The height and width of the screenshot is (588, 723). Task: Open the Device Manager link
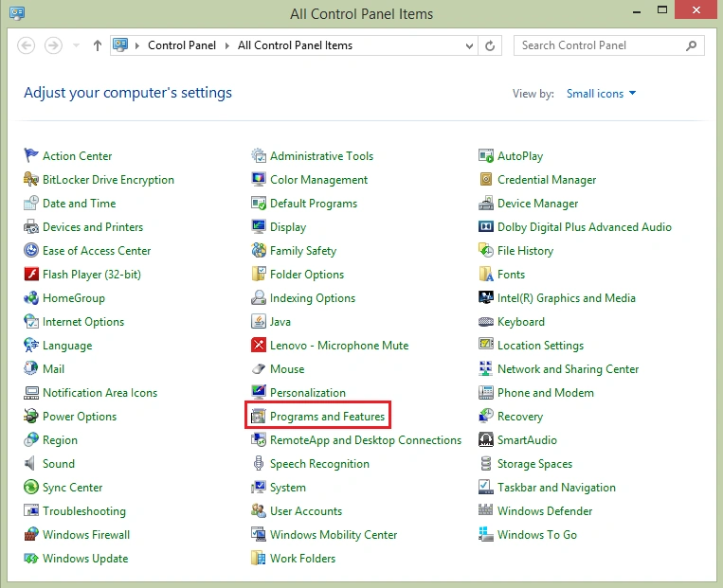pyautogui.click(x=537, y=204)
